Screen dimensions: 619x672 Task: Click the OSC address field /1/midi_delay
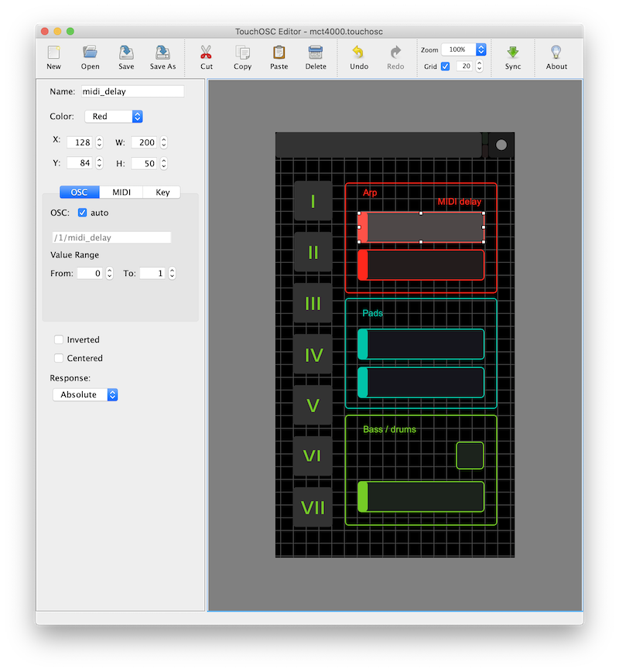(x=111, y=237)
